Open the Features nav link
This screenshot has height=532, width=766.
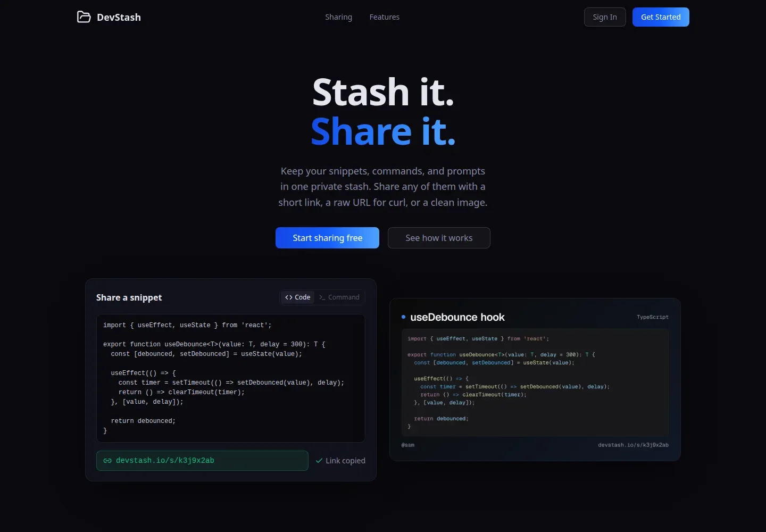385,17
